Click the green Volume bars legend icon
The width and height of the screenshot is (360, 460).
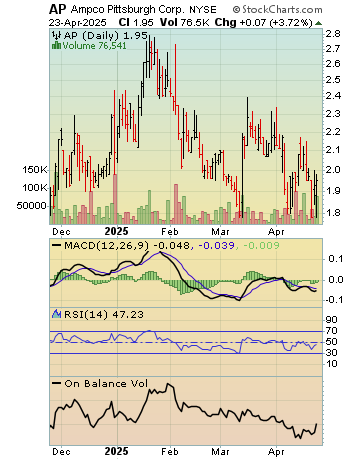click(x=56, y=45)
